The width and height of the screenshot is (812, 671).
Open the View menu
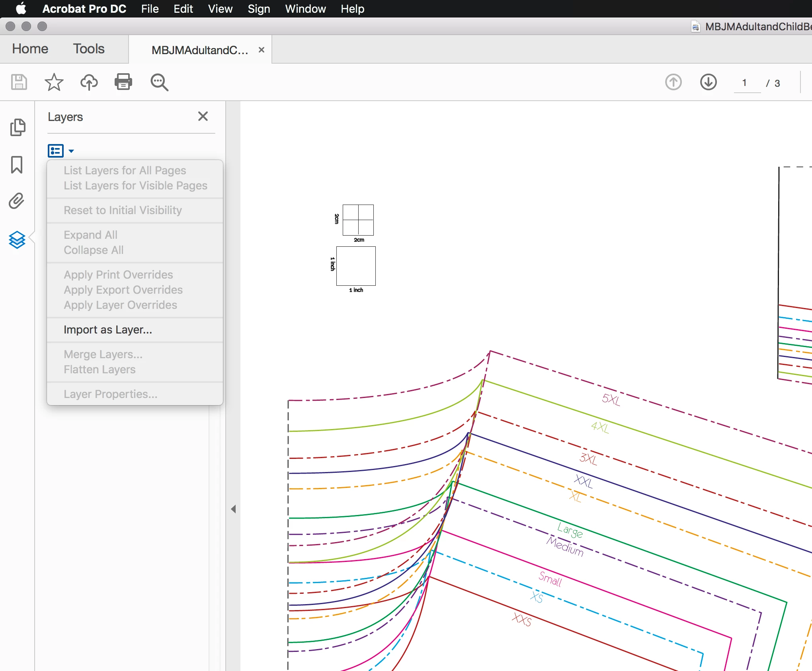point(220,9)
